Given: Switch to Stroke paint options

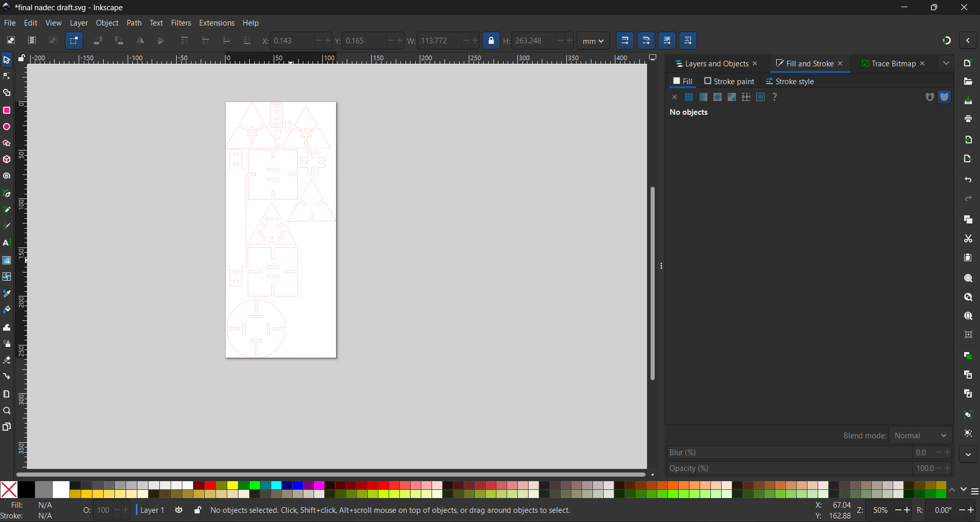Looking at the screenshot, I should [734, 81].
